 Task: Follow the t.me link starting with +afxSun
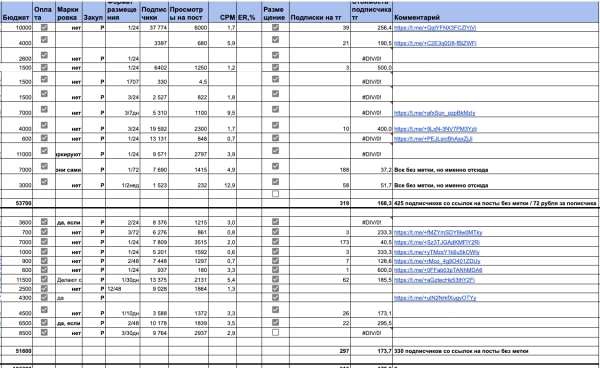[434, 113]
